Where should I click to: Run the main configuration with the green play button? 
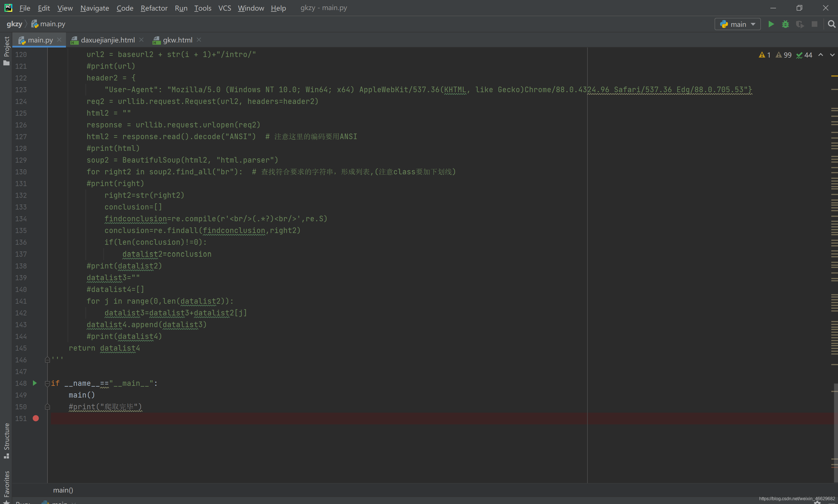pos(771,24)
